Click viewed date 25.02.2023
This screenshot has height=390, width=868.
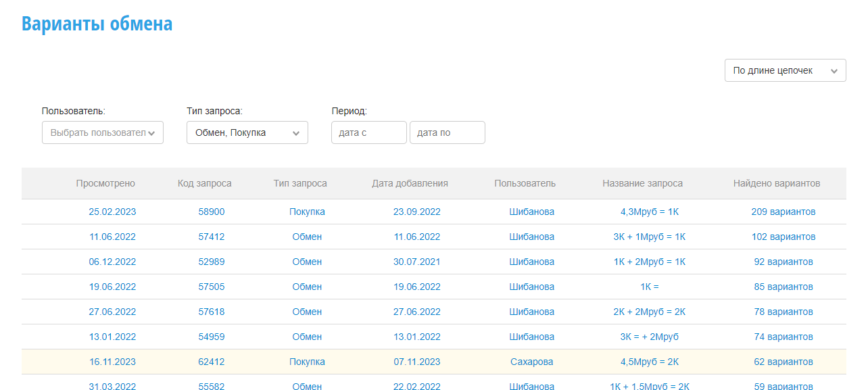[x=112, y=212]
